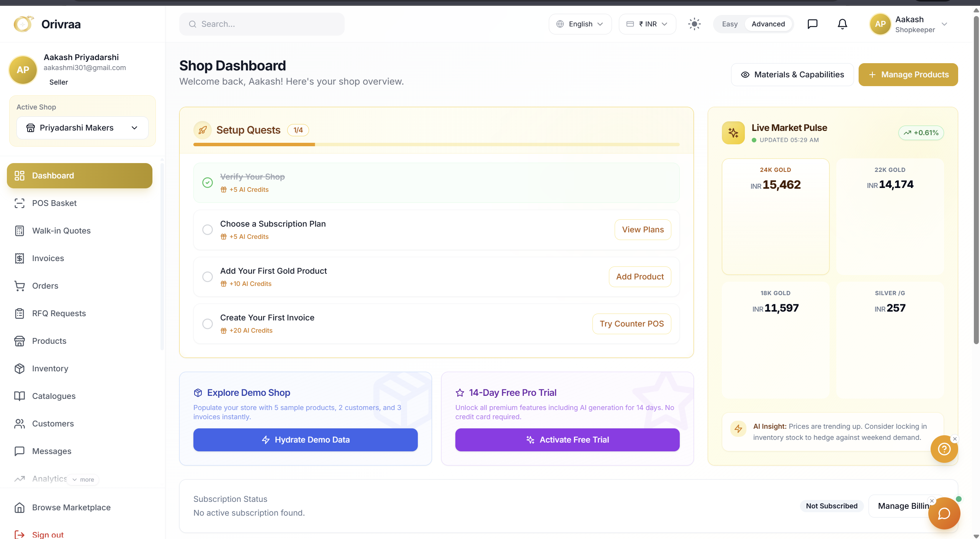
Task: Open Customers in the sidebar
Action: coord(80,424)
